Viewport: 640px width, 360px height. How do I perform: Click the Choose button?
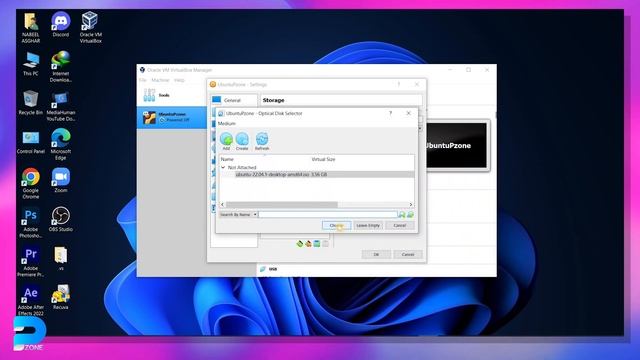[x=336, y=225]
